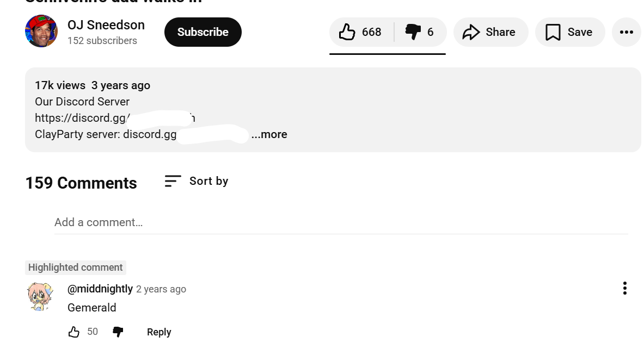View middnightly's avatar profile picture
Image resolution: width=644 pixels, height=349 pixels.
point(40,297)
